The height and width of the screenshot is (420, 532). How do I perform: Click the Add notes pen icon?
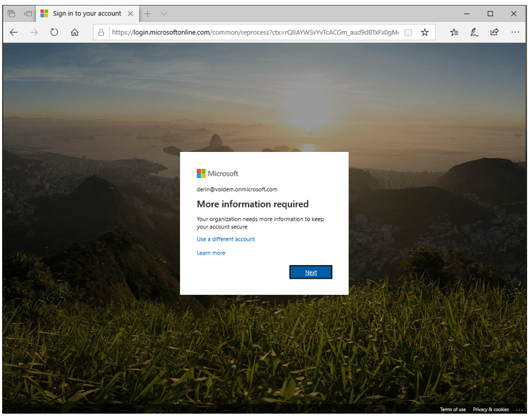tap(474, 32)
